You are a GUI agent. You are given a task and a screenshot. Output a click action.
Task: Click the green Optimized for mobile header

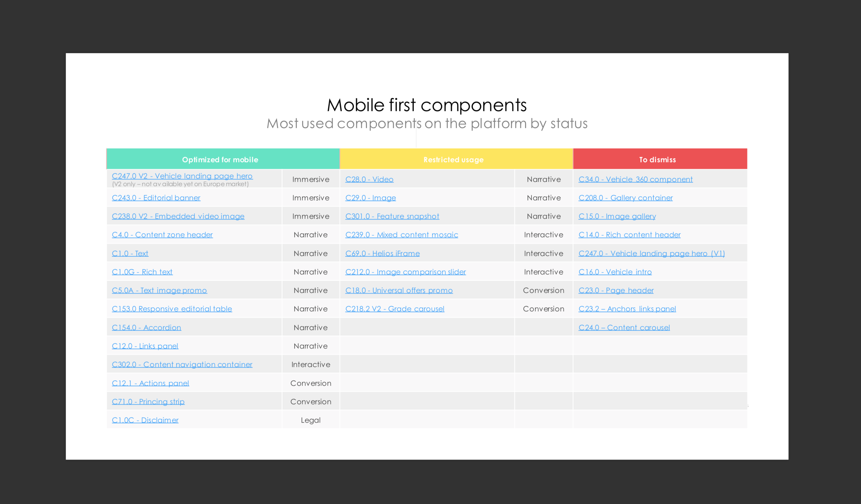[x=220, y=159]
